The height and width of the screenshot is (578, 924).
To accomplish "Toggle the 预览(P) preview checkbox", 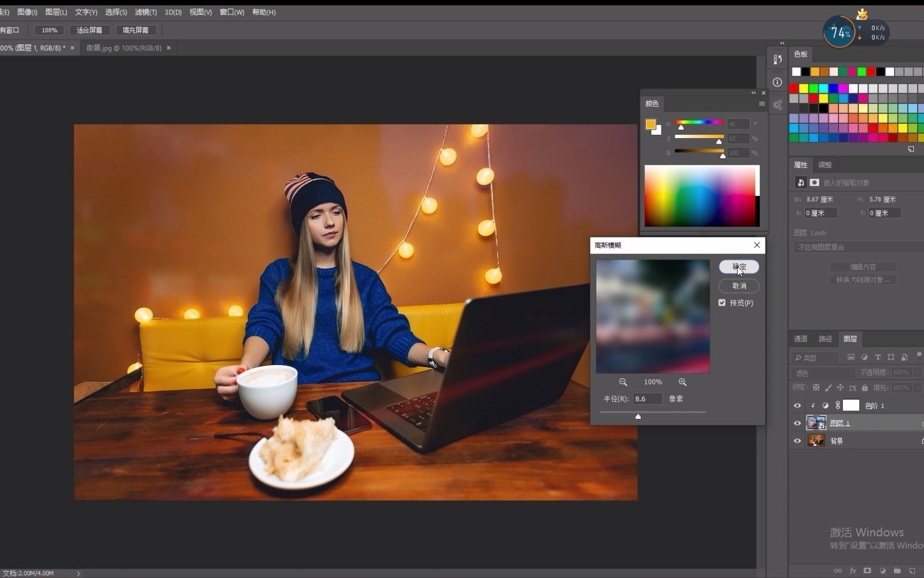I will [x=722, y=303].
